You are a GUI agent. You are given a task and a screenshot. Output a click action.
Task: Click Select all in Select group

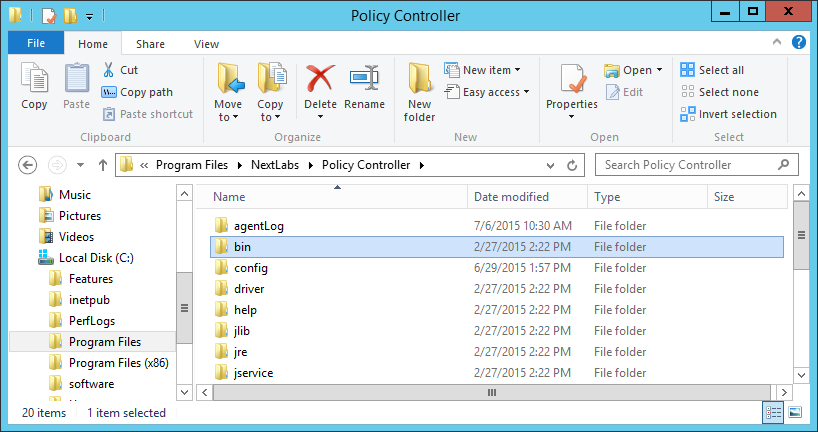712,70
